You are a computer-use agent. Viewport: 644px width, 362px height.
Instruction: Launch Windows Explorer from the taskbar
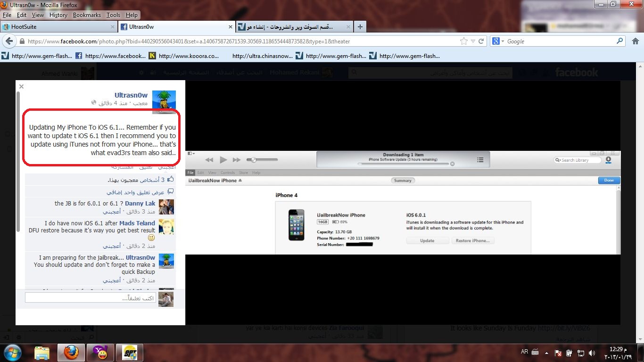point(42,353)
